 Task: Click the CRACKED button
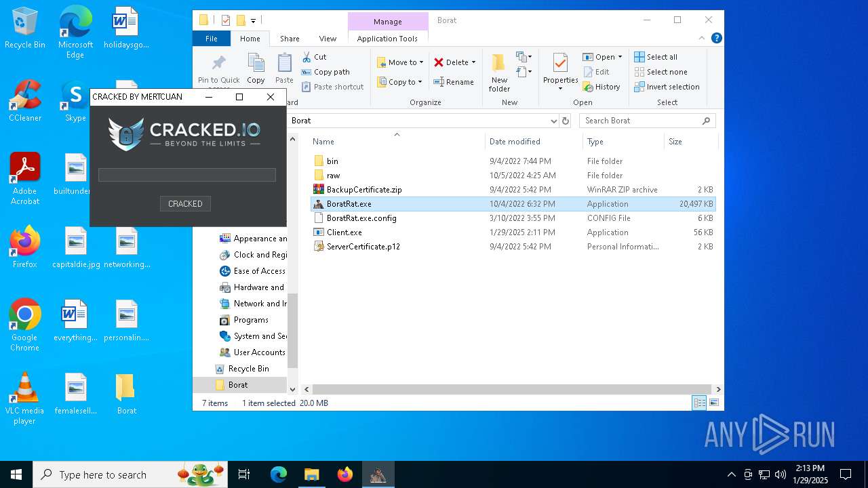pyautogui.click(x=185, y=203)
